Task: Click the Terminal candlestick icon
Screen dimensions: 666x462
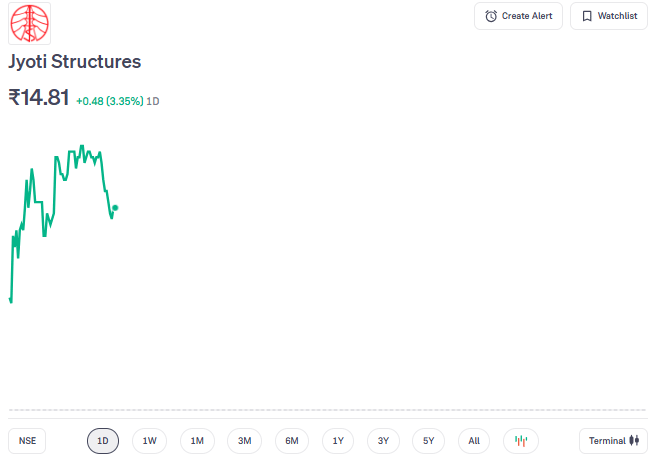Action: [634, 441]
